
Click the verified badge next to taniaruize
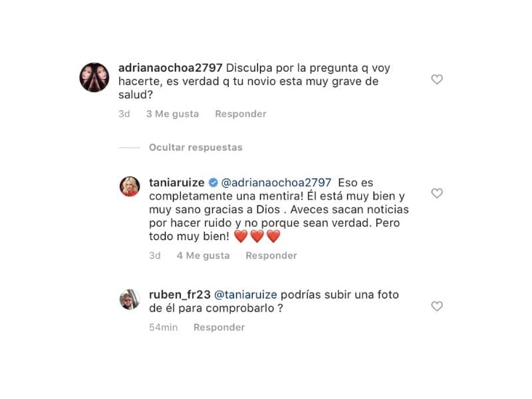(x=213, y=182)
